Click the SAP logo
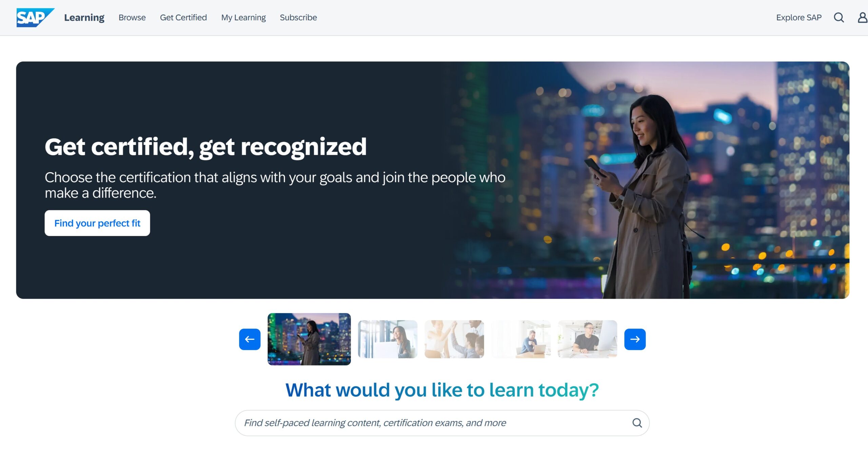868x462 pixels. pos(35,18)
